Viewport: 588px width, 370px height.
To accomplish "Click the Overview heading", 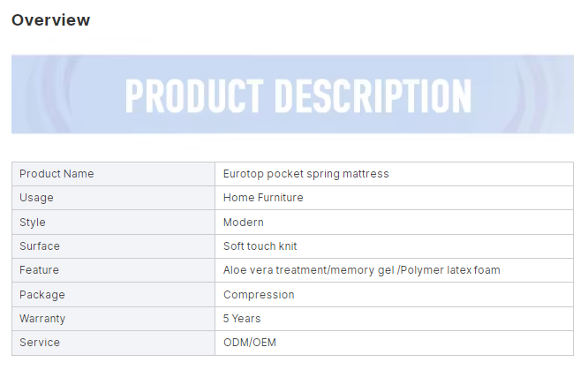I will coord(50,20).
